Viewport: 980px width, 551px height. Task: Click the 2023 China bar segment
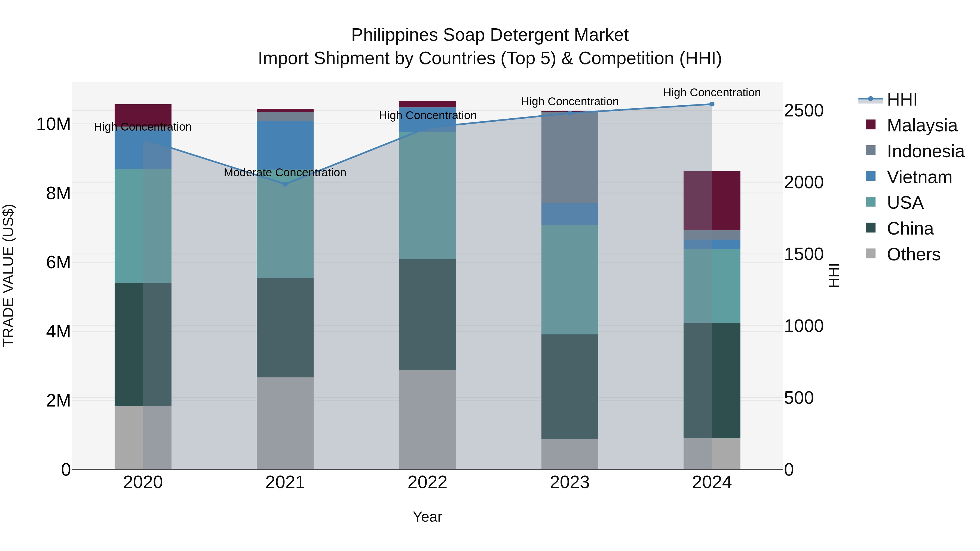570,387
